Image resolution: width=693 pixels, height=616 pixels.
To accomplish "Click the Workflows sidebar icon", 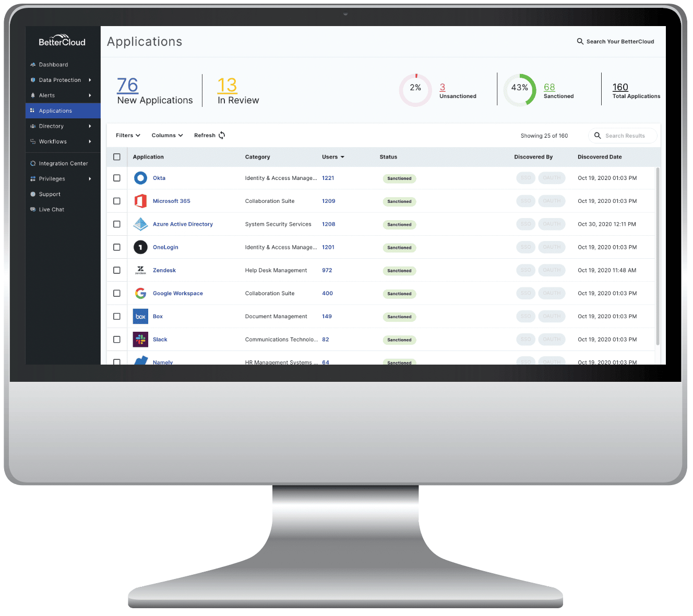I will point(33,141).
